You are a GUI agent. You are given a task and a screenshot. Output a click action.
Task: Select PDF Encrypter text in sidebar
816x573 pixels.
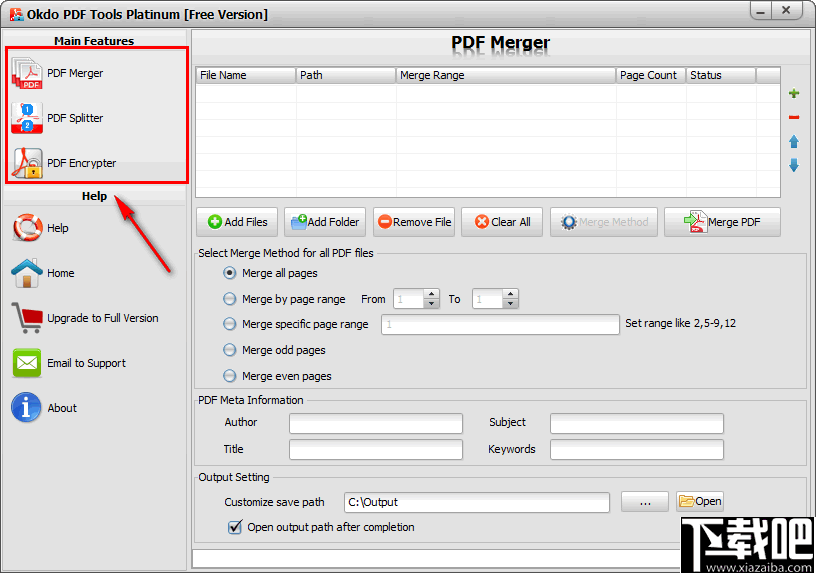pyautogui.click(x=82, y=163)
